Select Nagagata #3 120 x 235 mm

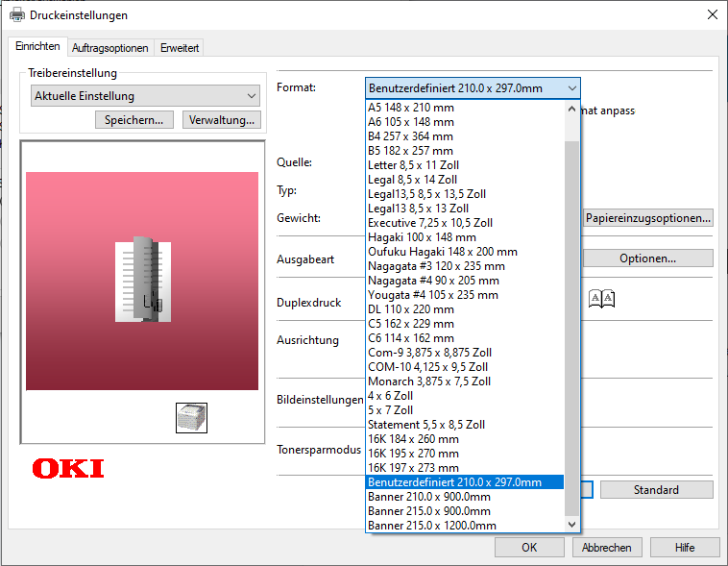click(x=465, y=266)
